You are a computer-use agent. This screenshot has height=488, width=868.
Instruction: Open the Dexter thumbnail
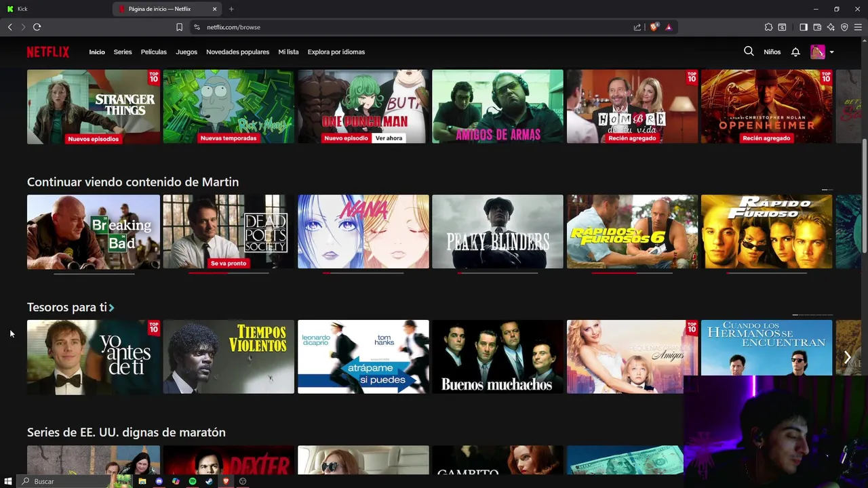pos(229,460)
